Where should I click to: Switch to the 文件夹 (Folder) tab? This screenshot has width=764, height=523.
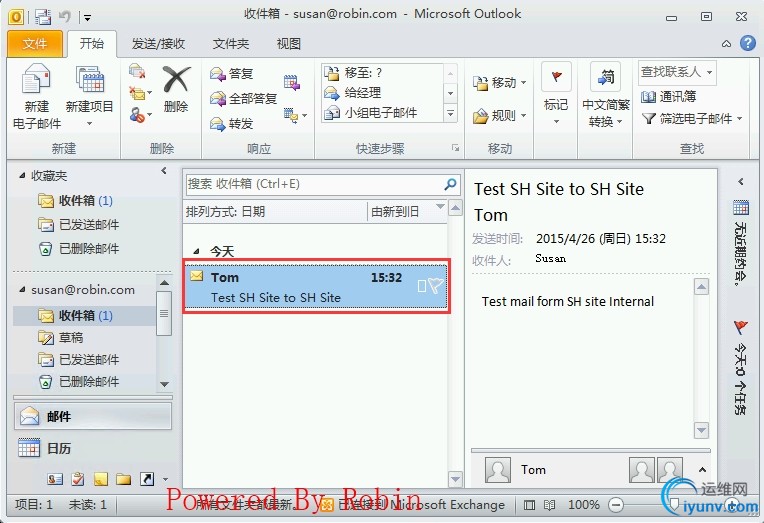pyautogui.click(x=230, y=44)
